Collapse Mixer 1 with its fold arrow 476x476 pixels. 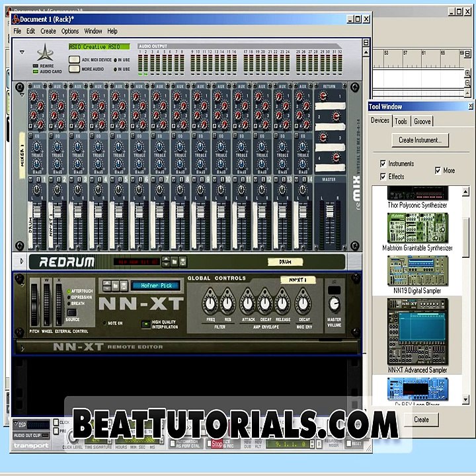click(x=22, y=95)
